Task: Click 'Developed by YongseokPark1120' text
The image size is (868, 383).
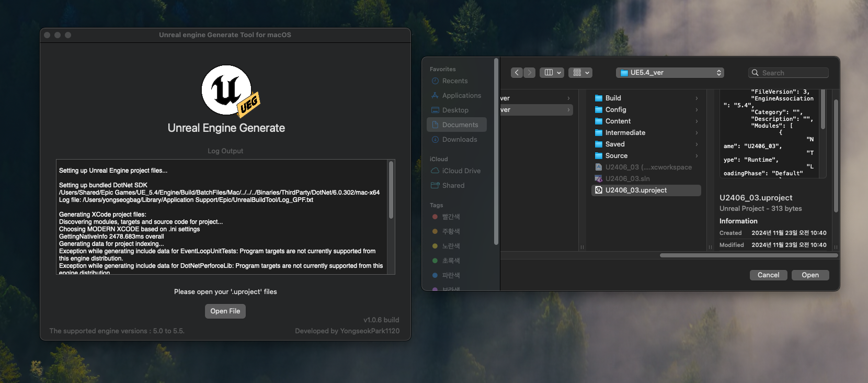Action: 347,331
